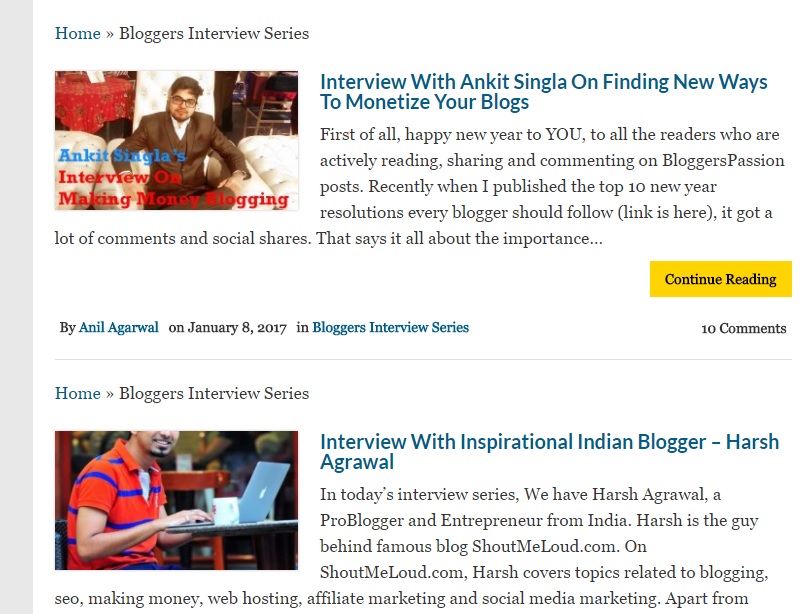Click the '…' ellipsis ending the first excerpt
The width and height of the screenshot is (810, 614).
(x=596, y=239)
